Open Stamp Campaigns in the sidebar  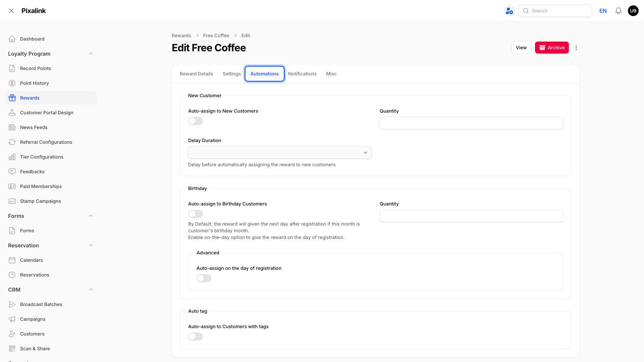tap(51, 201)
